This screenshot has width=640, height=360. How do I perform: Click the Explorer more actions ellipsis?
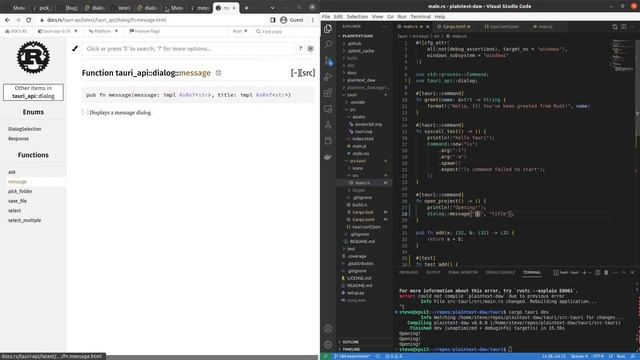point(385,27)
